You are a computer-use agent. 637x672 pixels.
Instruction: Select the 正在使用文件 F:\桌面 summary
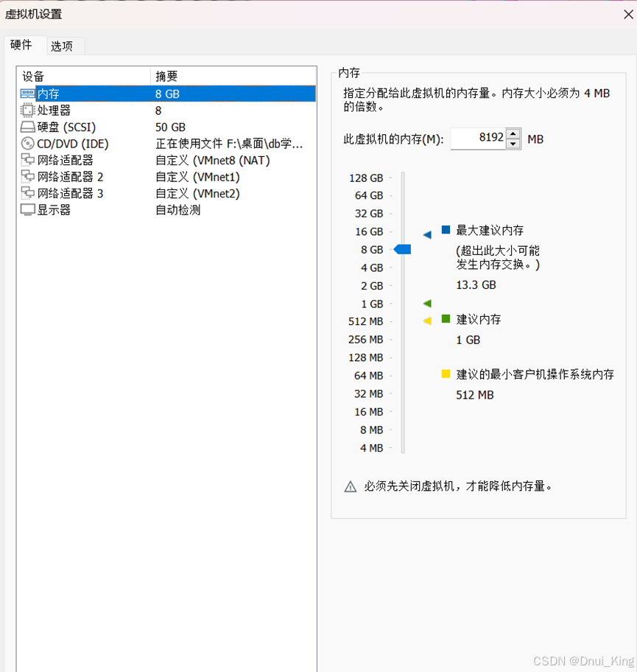click(229, 144)
